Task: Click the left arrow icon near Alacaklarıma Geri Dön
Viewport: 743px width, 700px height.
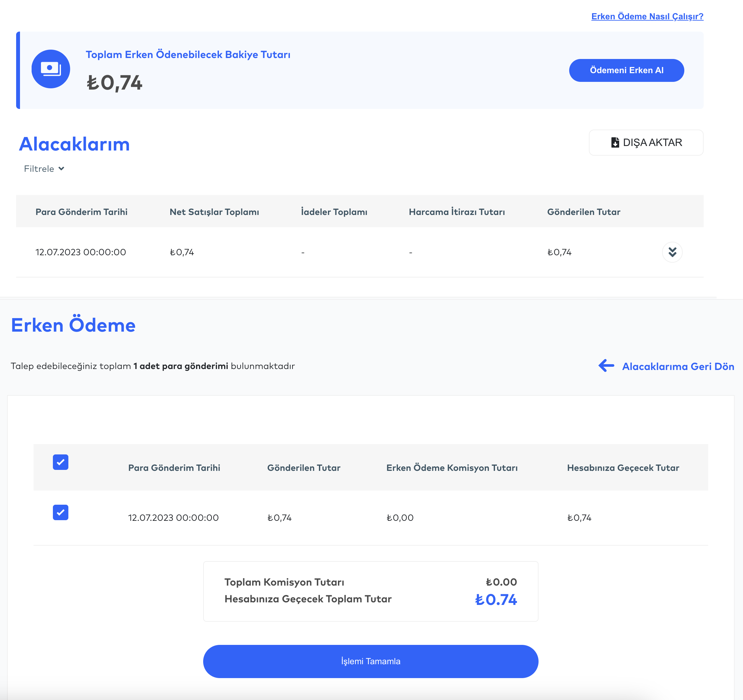Action: (x=606, y=365)
